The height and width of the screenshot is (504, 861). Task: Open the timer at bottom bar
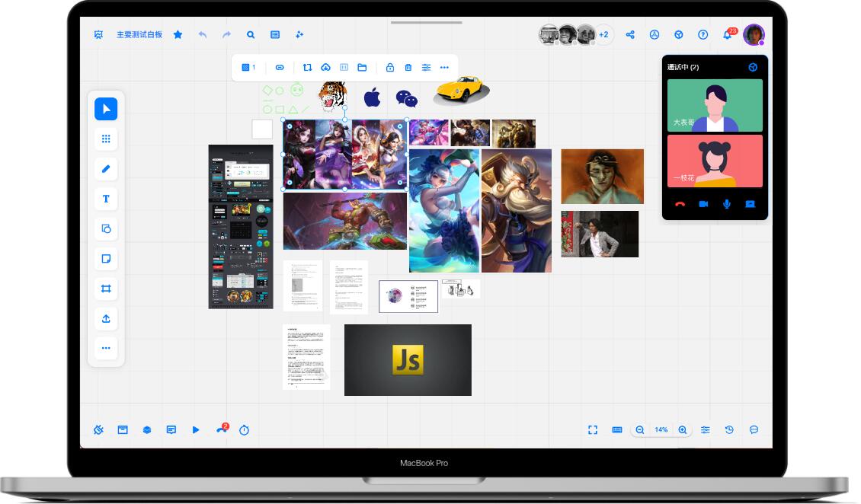(244, 430)
